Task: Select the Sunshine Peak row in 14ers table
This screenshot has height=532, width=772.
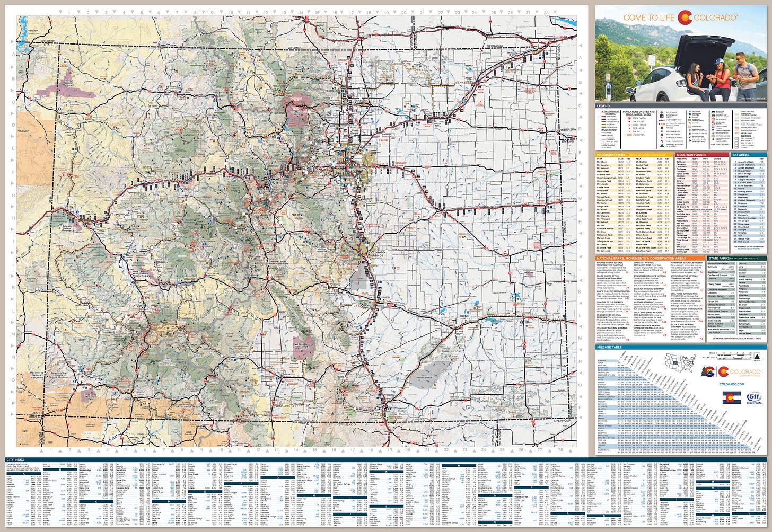Action: (653, 251)
